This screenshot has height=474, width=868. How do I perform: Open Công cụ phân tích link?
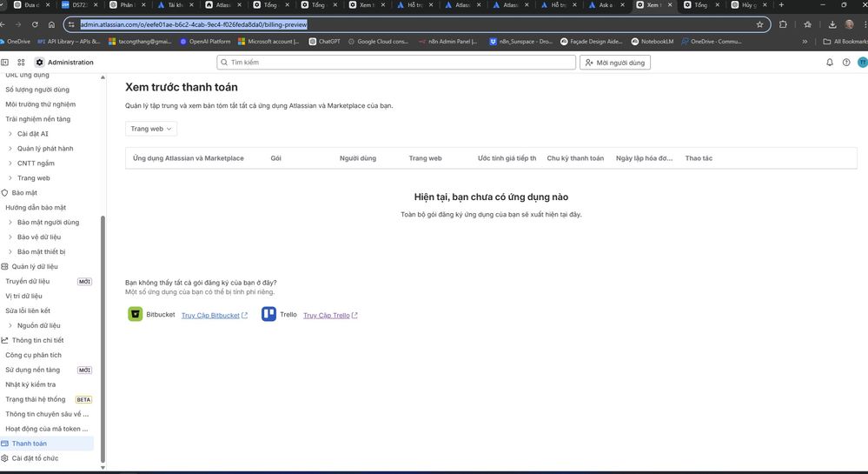pyautogui.click(x=33, y=355)
